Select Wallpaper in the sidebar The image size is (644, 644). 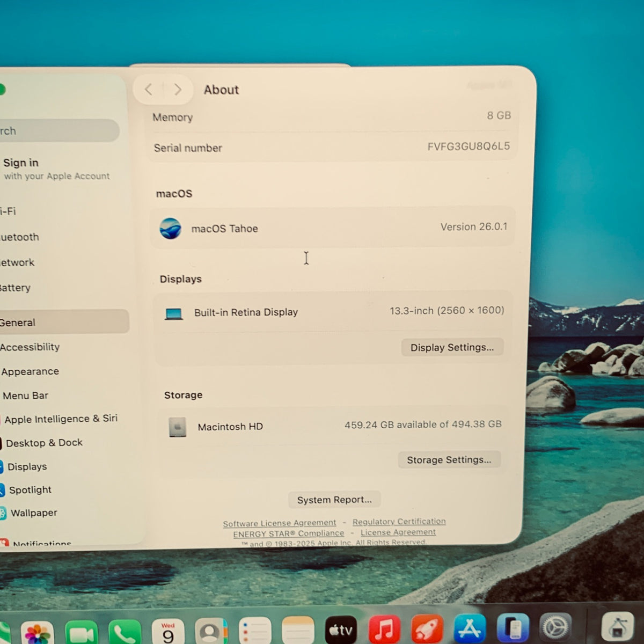(33, 513)
